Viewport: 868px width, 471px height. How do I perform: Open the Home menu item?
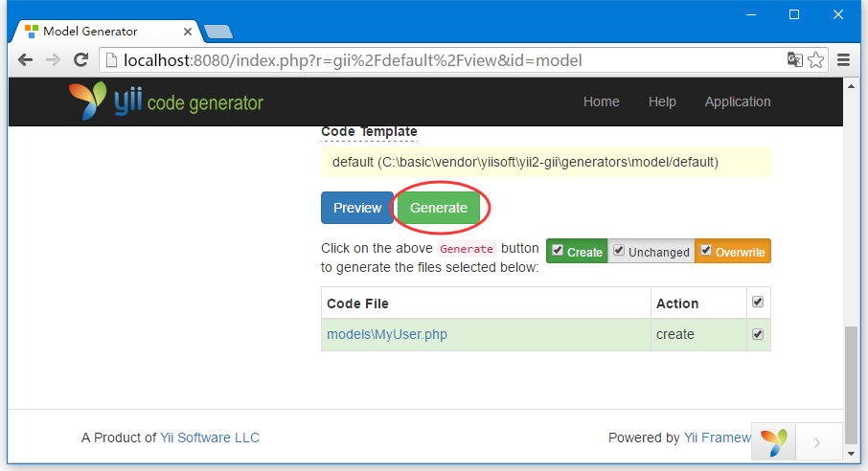[x=601, y=101]
